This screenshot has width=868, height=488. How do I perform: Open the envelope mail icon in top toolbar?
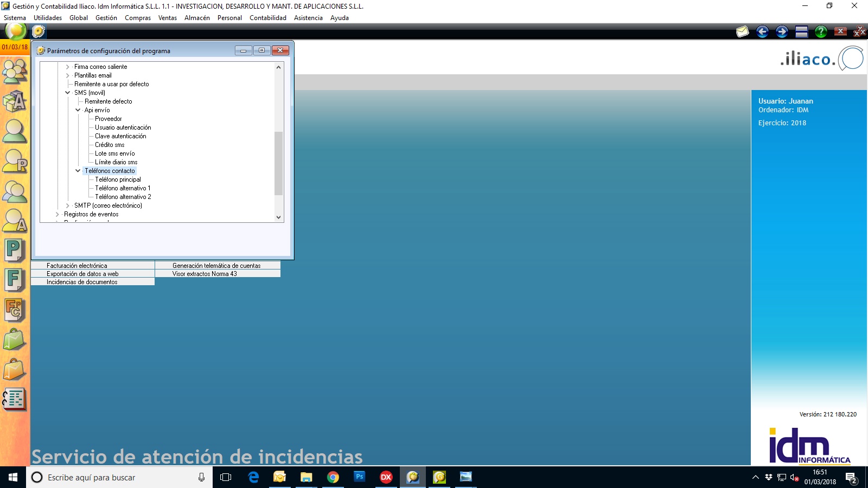(742, 32)
